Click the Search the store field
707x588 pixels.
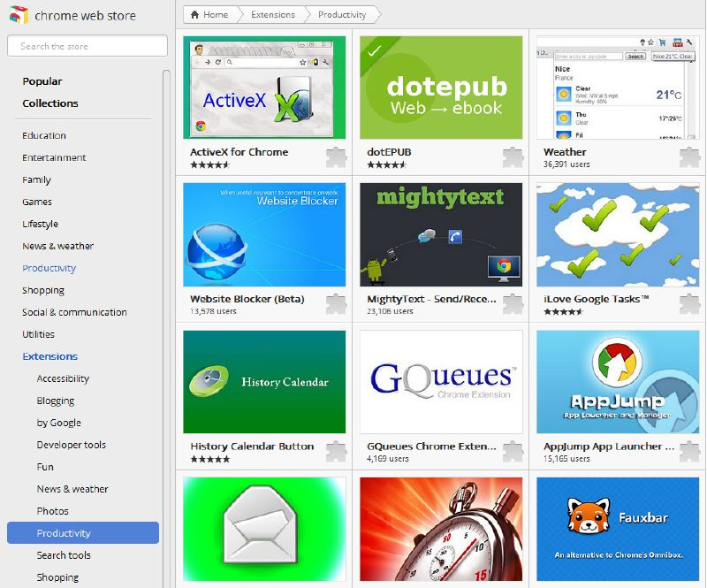[87, 46]
